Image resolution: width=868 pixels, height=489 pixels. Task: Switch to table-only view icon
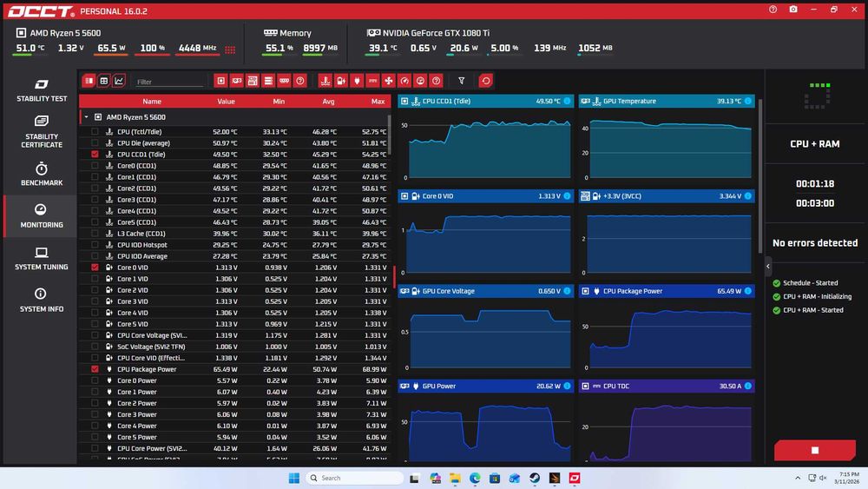click(x=103, y=81)
